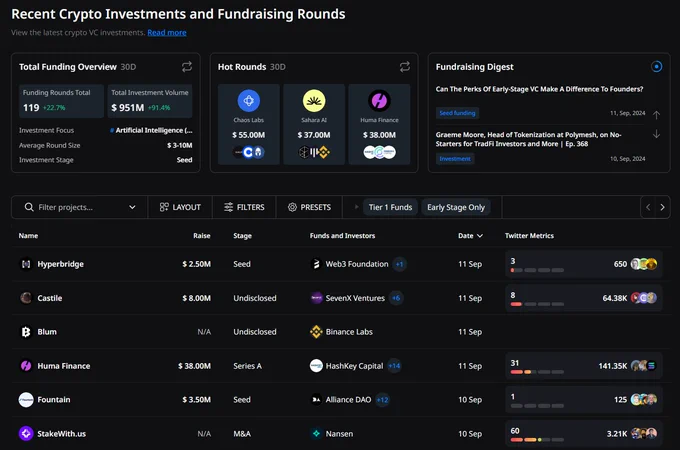Image resolution: width=680 pixels, height=450 pixels.
Task: Click Hyperbridge follower avatars
Action: [x=644, y=264]
